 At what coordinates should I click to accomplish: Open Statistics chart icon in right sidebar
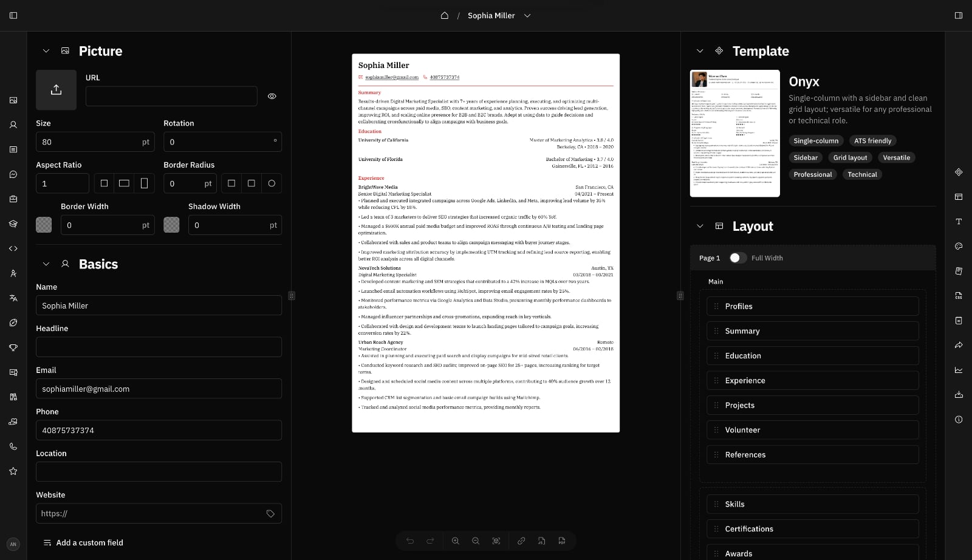coord(959,370)
